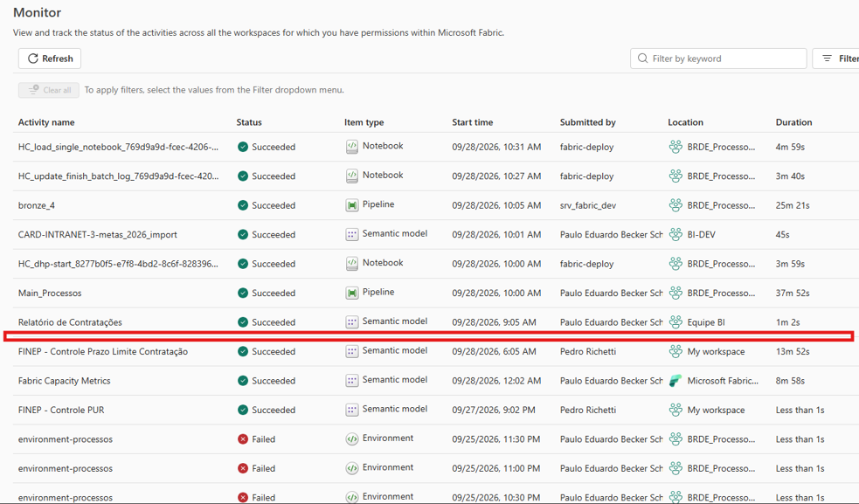
Task: Click the Notebook icon in the HC_update_finish_batch_log row
Action: click(x=352, y=176)
